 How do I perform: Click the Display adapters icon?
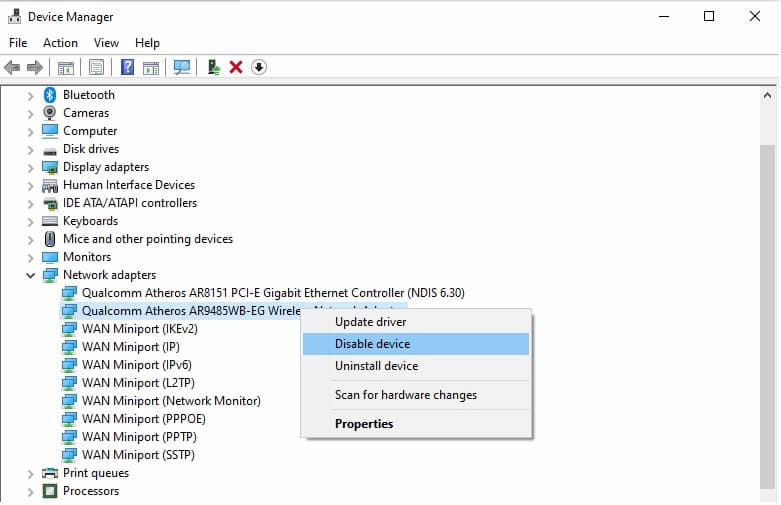click(50, 167)
